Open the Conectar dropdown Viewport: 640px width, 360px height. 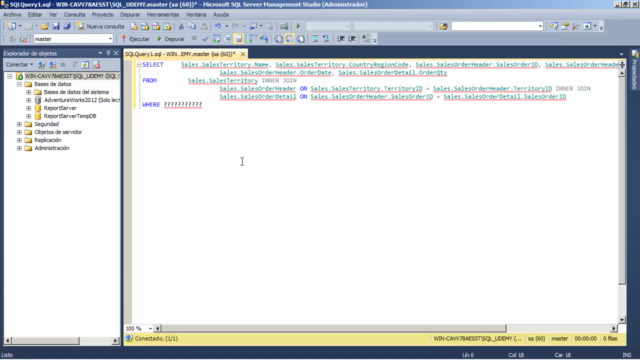pyautogui.click(x=19, y=64)
